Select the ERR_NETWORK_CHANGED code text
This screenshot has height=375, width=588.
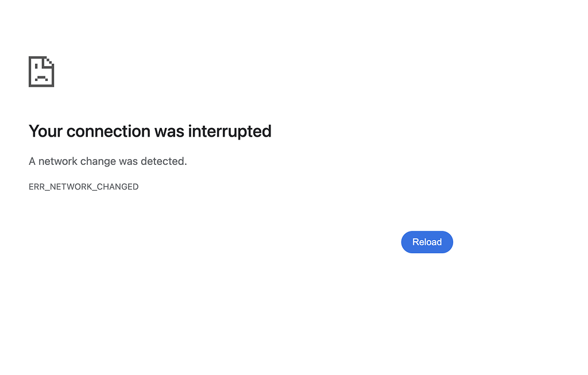pos(83,187)
